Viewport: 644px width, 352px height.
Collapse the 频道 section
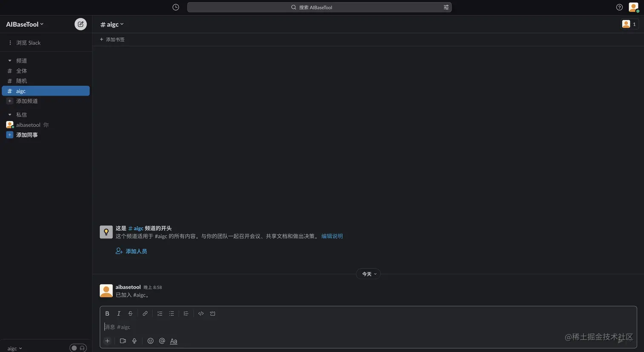point(10,61)
